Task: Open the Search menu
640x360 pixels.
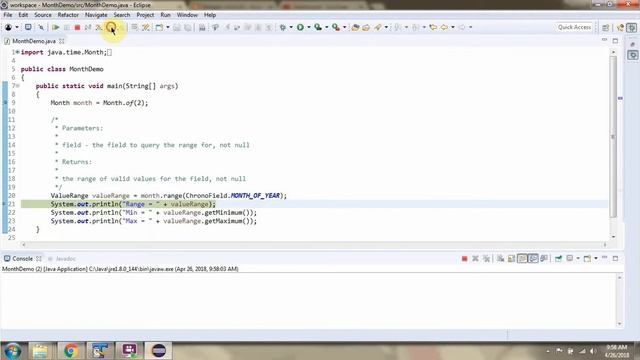Action: pos(122,15)
